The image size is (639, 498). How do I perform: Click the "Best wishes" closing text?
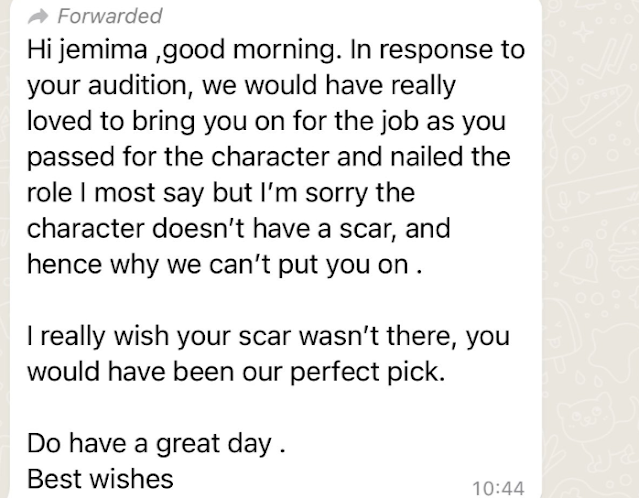100,478
